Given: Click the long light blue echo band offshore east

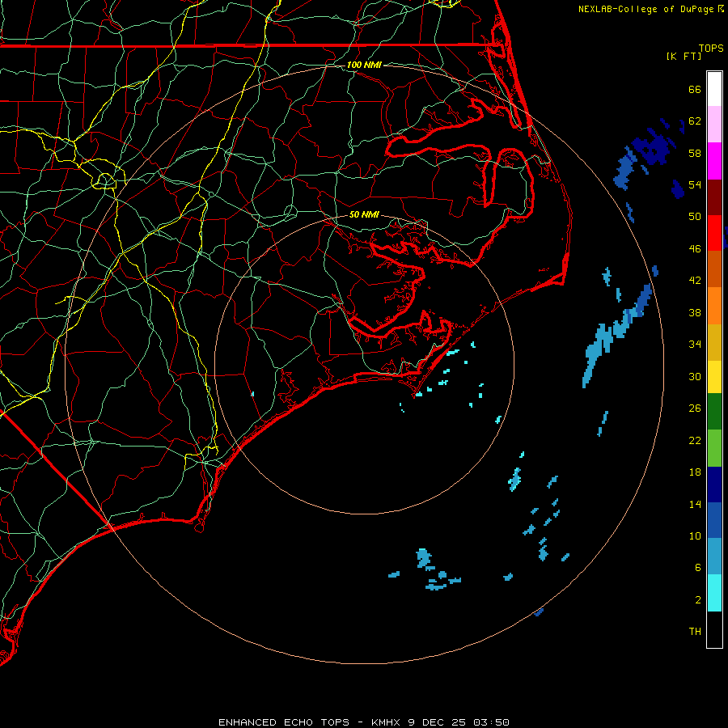Looking at the screenshot, I should click(x=616, y=335).
